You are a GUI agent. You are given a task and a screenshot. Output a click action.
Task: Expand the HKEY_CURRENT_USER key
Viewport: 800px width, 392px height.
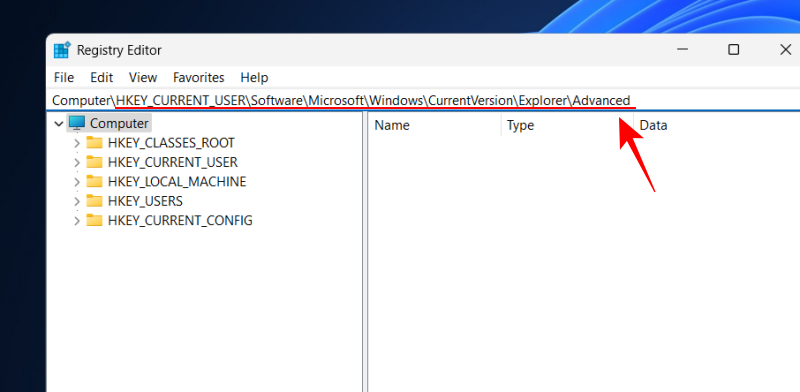77,162
